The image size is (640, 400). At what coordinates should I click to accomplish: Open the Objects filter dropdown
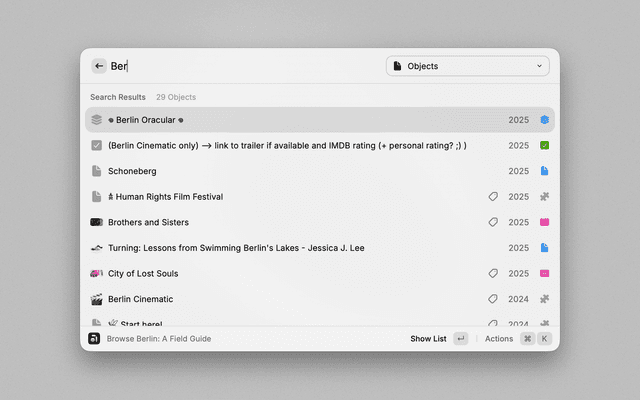pyautogui.click(x=467, y=66)
